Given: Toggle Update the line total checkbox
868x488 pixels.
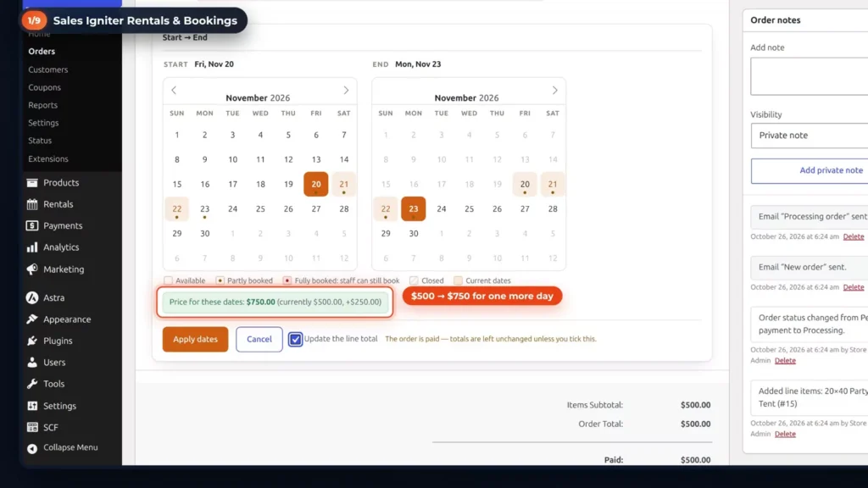Looking at the screenshot, I should point(295,339).
